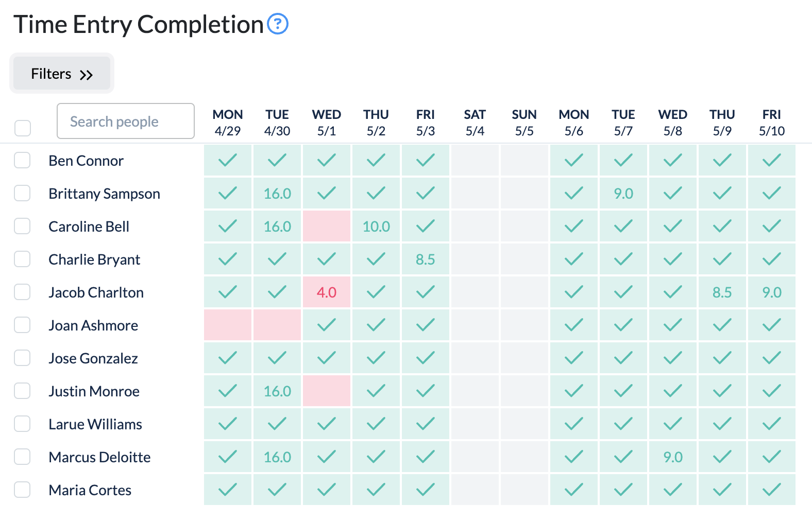Click Joan Ashmore's checkmark for Friday 5/3
The image size is (812, 522).
click(425, 325)
